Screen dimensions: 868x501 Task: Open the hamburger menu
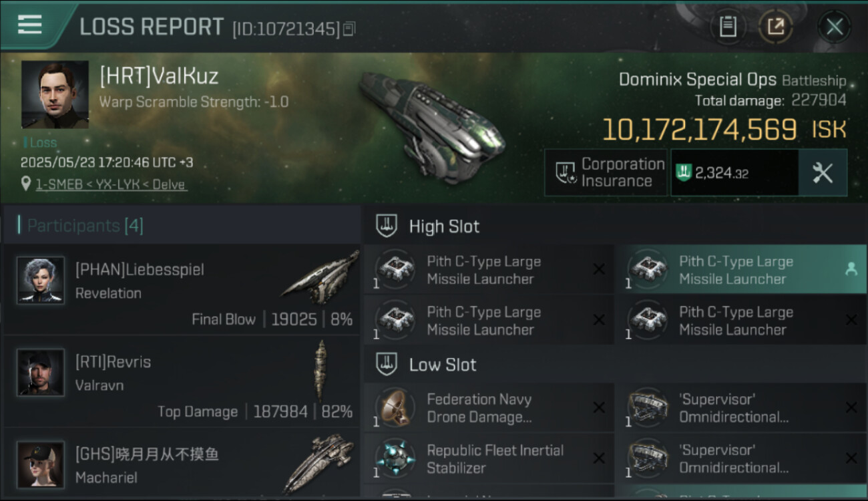(x=30, y=25)
